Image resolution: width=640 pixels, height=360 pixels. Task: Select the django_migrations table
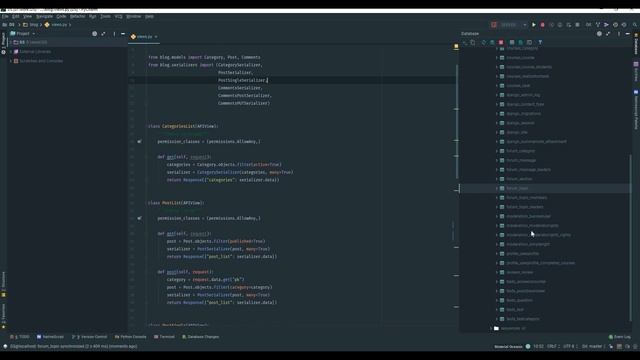(523, 114)
